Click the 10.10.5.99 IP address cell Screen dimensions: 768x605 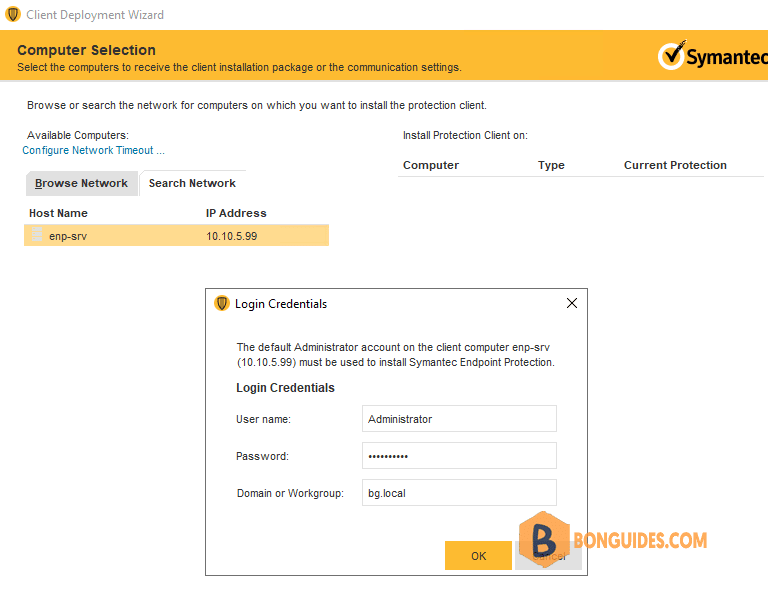[232, 236]
